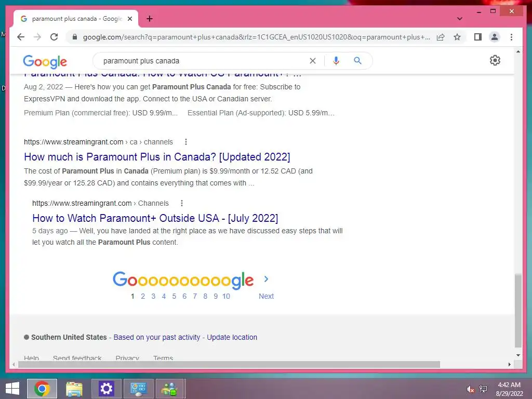Go to results page 3

coord(153,296)
